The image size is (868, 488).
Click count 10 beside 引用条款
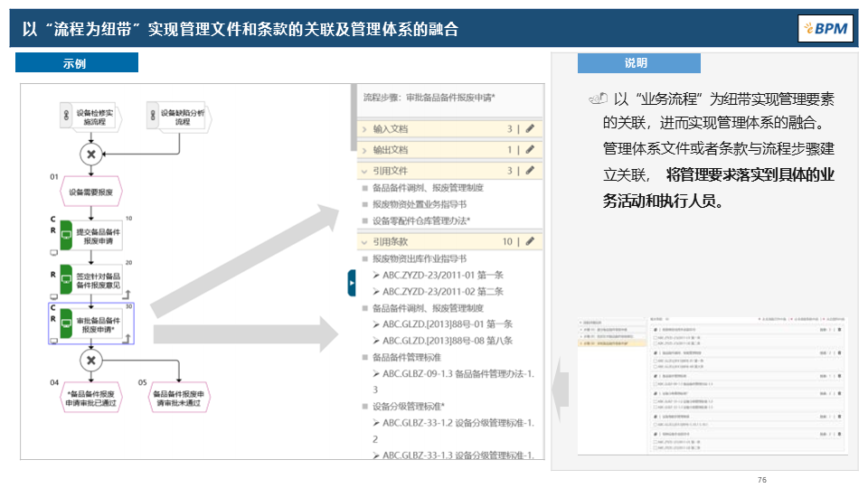pyautogui.click(x=507, y=242)
